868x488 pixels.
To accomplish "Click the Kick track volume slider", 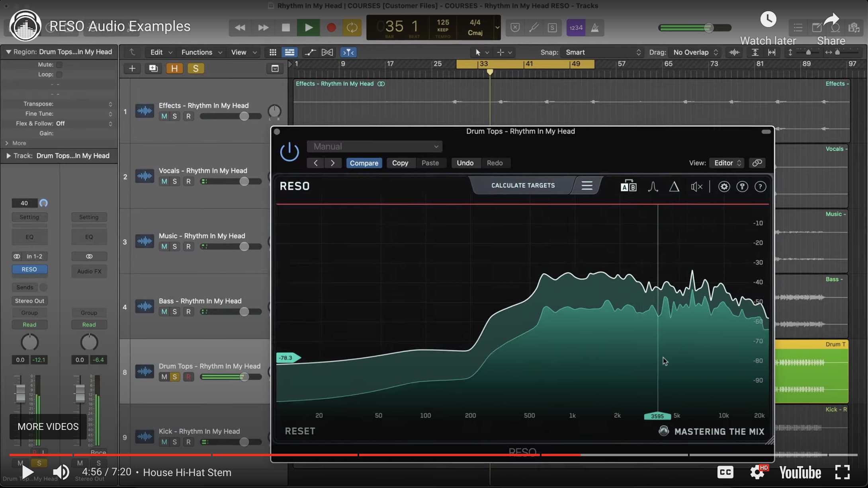I will point(231,442).
